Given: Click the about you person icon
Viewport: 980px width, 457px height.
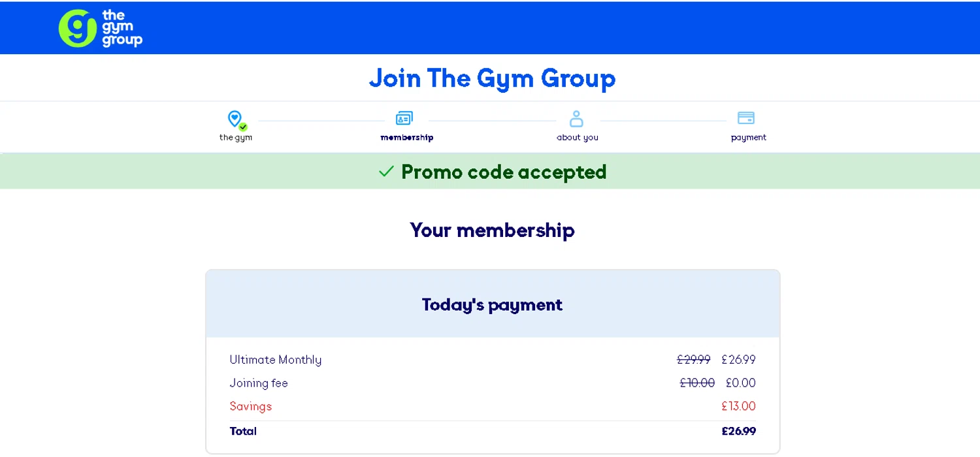Looking at the screenshot, I should (x=576, y=118).
